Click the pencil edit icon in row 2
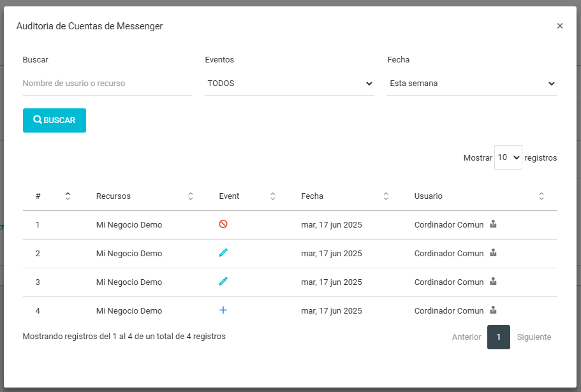 (223, 253)
